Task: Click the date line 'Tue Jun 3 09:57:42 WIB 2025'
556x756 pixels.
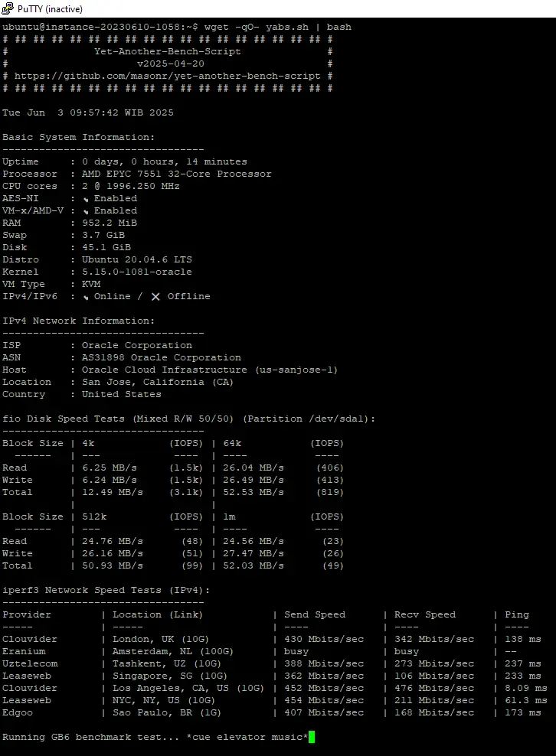Action: pyautogui.click(x=88, y=112)
